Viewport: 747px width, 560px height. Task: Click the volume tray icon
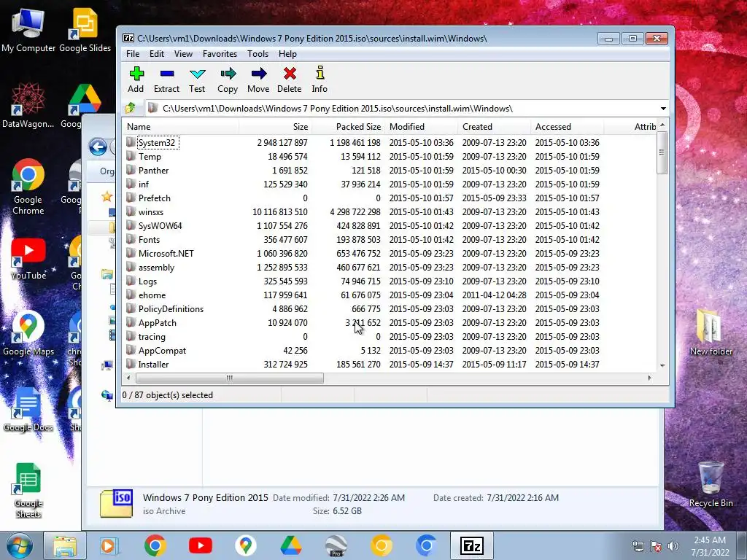coord(673,546)
